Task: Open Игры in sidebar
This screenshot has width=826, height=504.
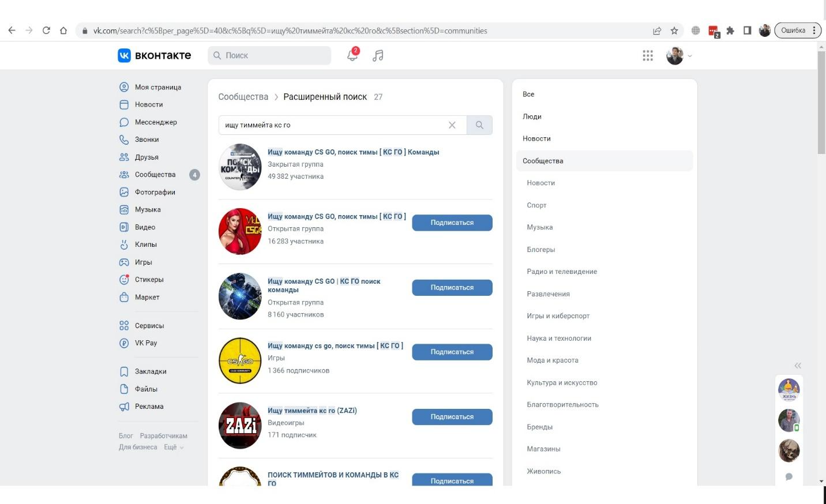Action: coord(144,262)
